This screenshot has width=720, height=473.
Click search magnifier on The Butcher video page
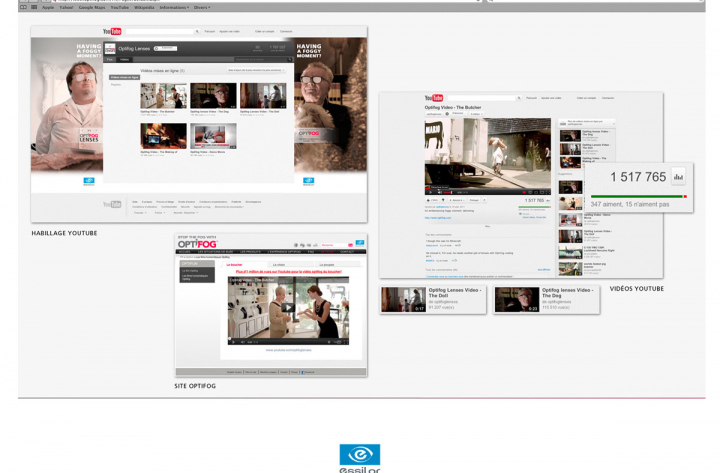pos(519,98)
